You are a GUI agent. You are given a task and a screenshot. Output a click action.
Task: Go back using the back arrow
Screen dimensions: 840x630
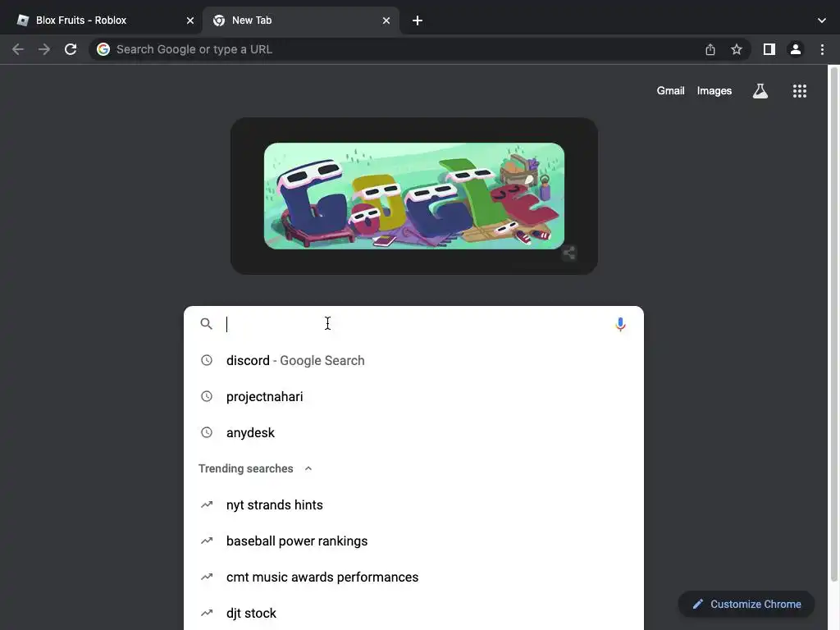click(x=18, y=49)
